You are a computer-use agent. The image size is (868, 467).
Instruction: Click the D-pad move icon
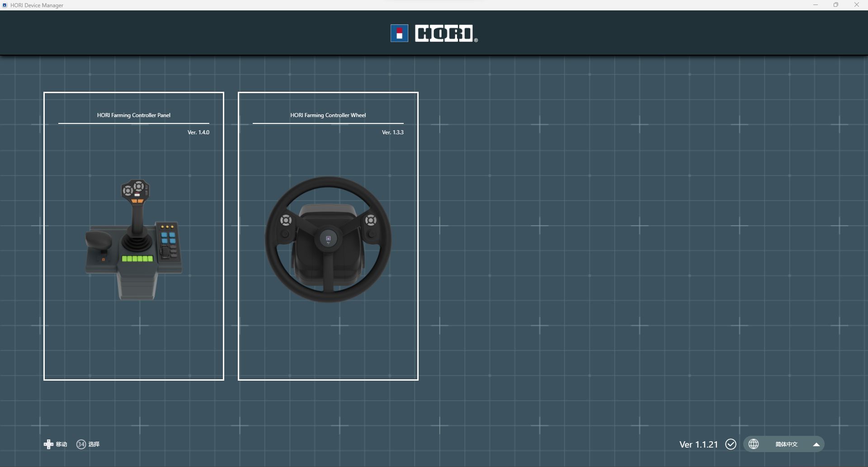click(x=48, y=444)
